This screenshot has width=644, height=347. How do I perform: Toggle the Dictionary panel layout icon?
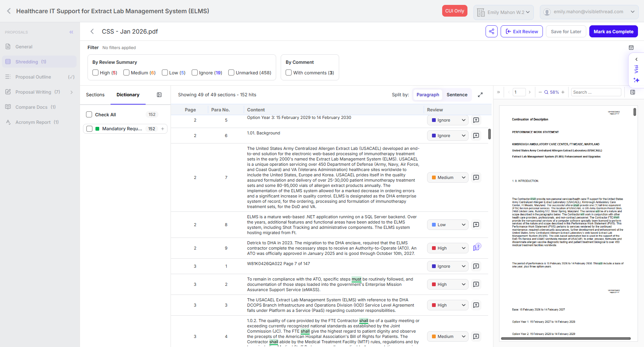159,95
